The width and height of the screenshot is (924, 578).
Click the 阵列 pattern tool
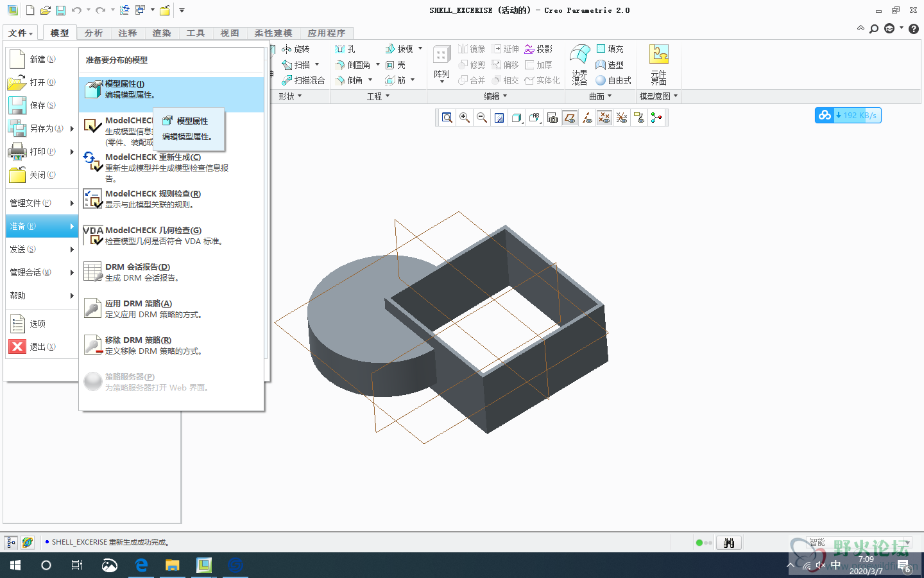point(441,64)
